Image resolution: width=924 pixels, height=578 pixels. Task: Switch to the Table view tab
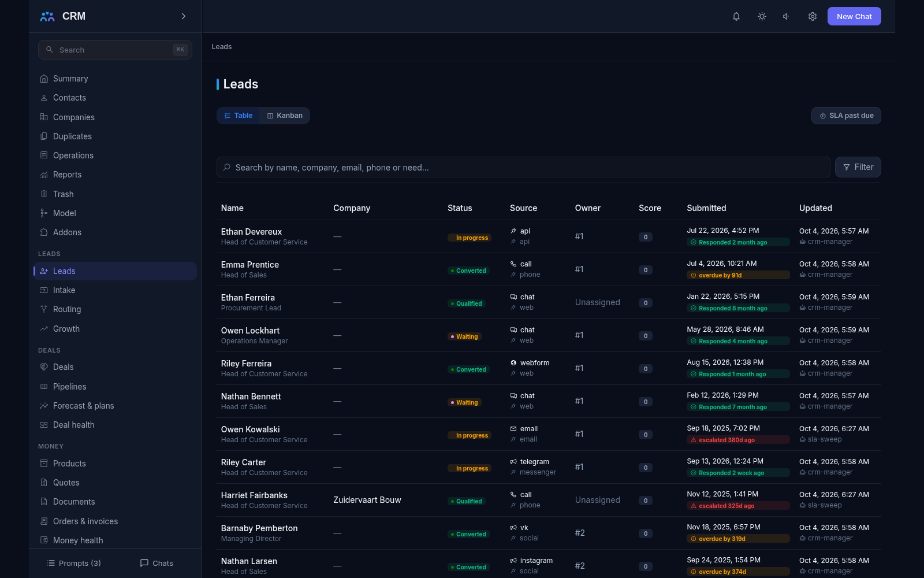coord(239,116)
